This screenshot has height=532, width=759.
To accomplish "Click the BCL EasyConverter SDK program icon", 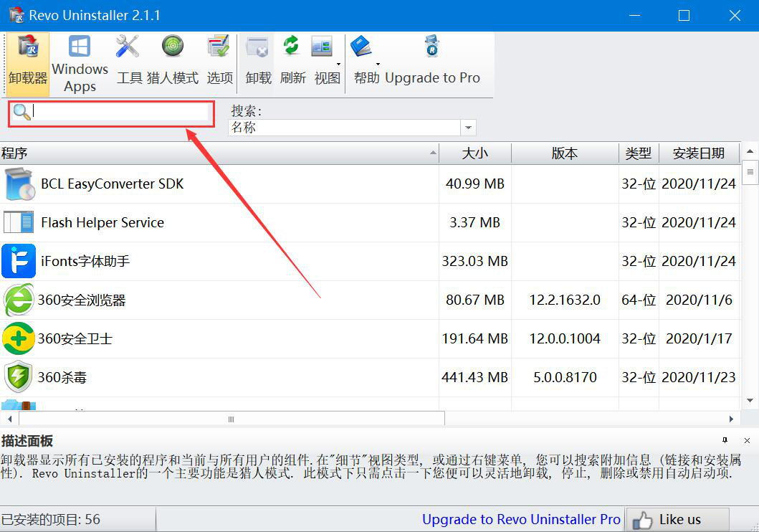I will 19,184.
